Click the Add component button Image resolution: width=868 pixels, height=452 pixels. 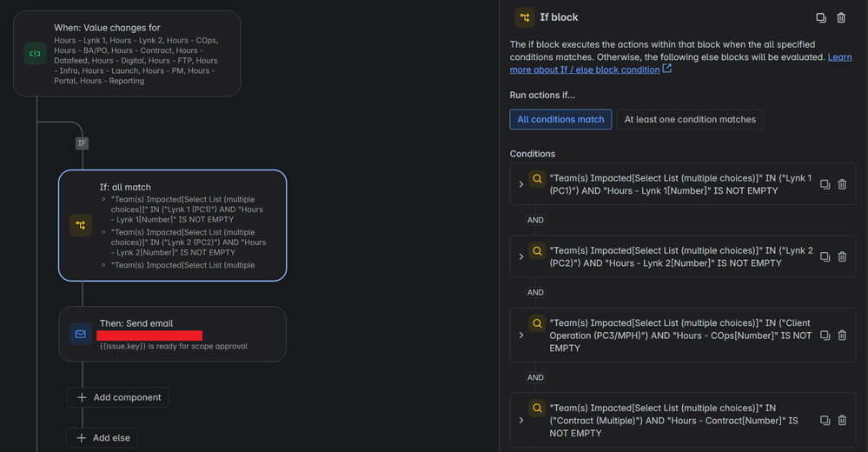[118, 398]
